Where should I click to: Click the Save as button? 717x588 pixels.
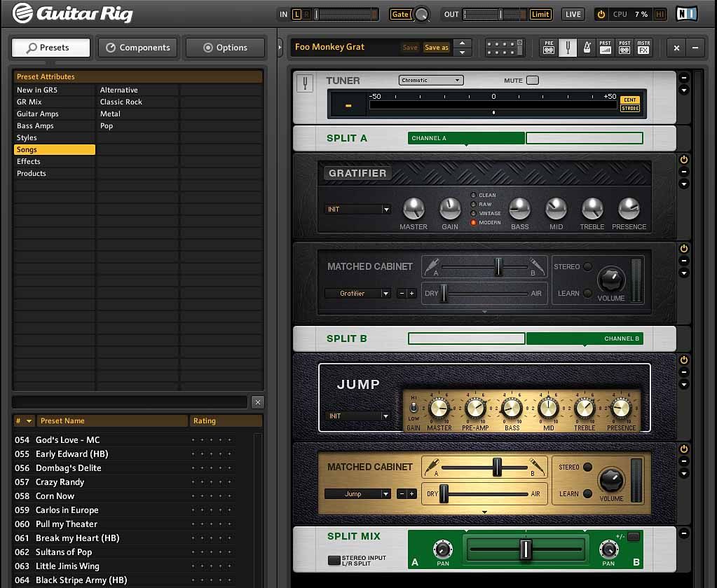(436, 47)
